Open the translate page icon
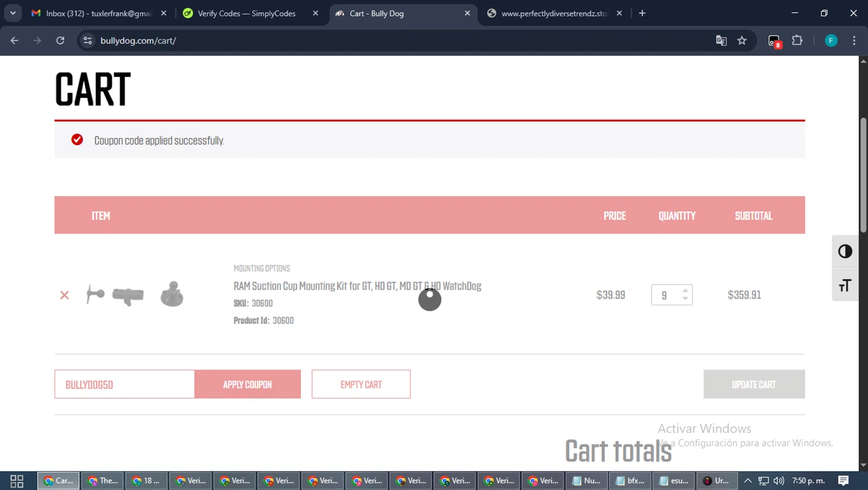This screenshot has width=868, height=490. (x=721, y=40)
